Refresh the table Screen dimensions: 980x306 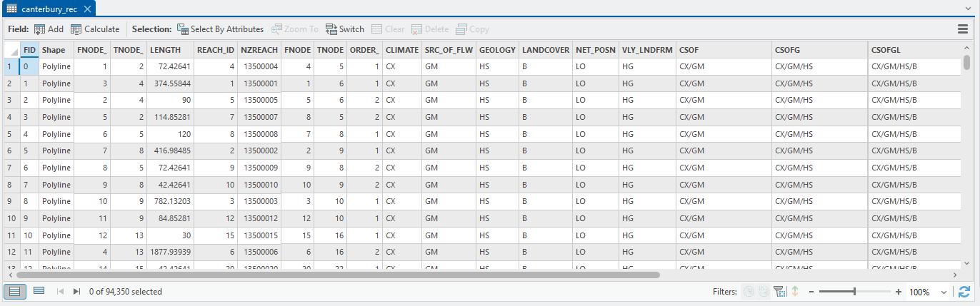[x=964, y=292]
